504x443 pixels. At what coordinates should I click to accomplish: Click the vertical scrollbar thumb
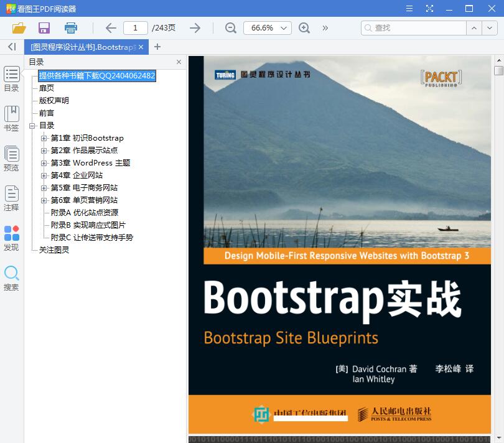pyautogui.click(x=499, y=70)
